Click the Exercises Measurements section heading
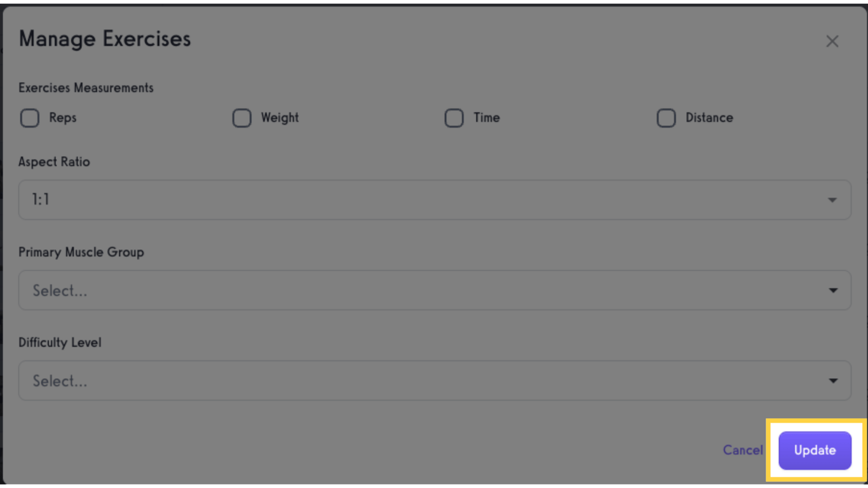 (x=86, y=88)
